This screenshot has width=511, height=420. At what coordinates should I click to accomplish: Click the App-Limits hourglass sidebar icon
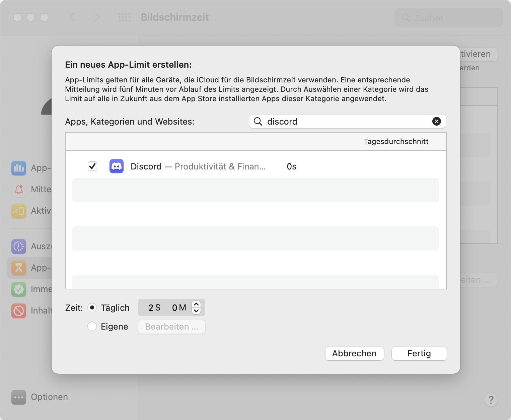point(19,268)
